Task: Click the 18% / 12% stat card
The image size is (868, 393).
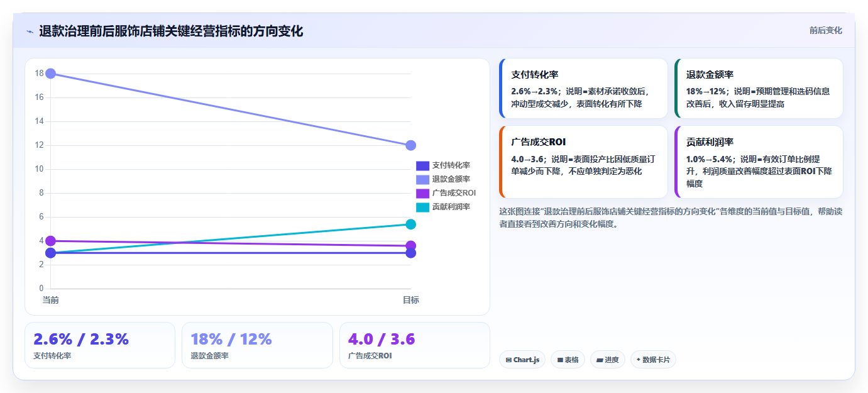Action: [x=257, y=345]
